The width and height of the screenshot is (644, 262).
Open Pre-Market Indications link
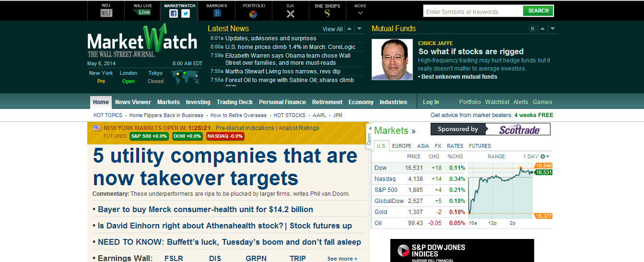(245, 128)
